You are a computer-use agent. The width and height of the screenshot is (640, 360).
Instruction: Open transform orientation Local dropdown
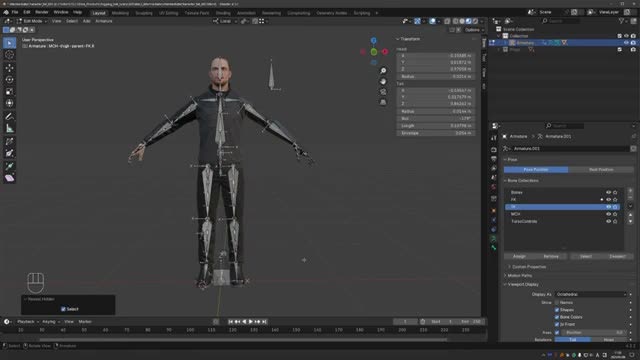[225, 21]
